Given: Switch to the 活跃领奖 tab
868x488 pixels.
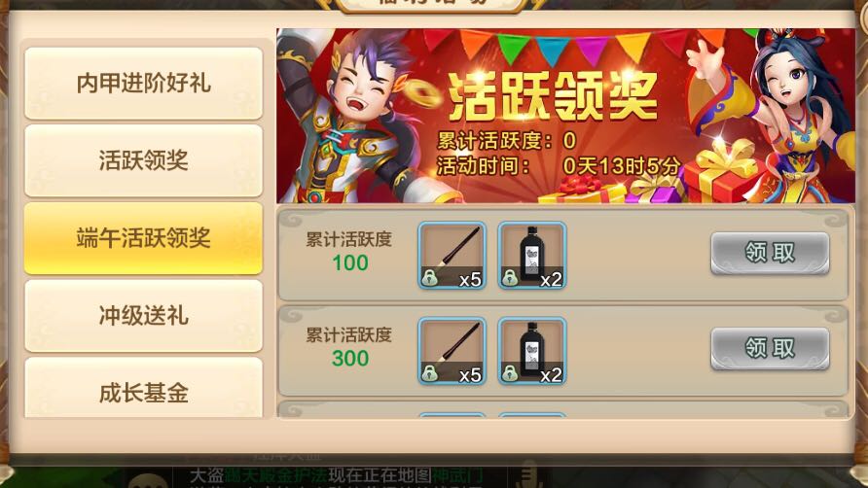Looking at the screenshot, I should [x=143, y=160].
